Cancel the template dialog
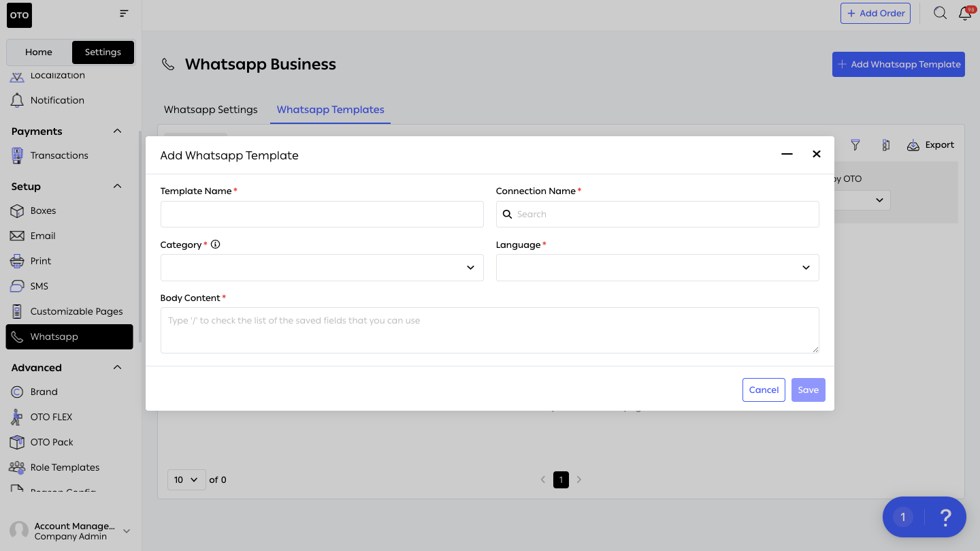This screenshot has width=980, height=551. pyautogui.click(x=764, y=390)
